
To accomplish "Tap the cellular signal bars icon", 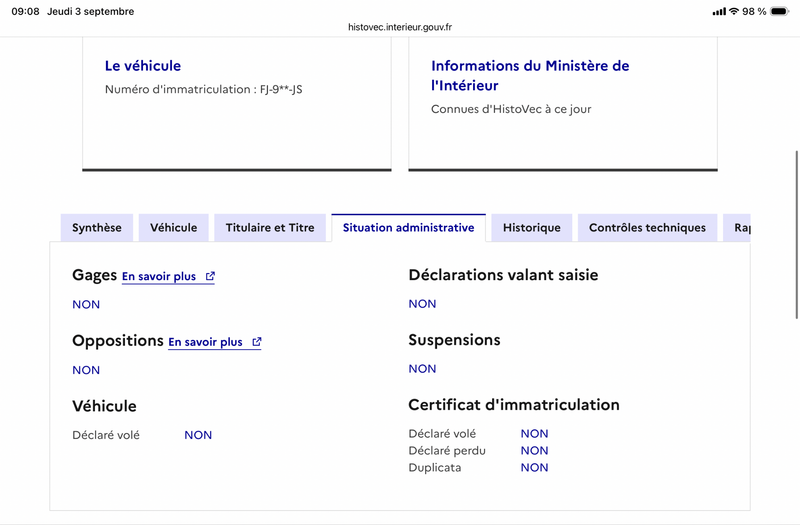I will tap(719, 11).
